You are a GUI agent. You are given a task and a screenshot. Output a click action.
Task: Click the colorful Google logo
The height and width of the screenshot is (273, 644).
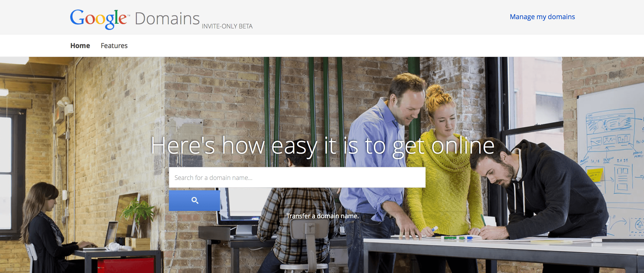point(99,19)
